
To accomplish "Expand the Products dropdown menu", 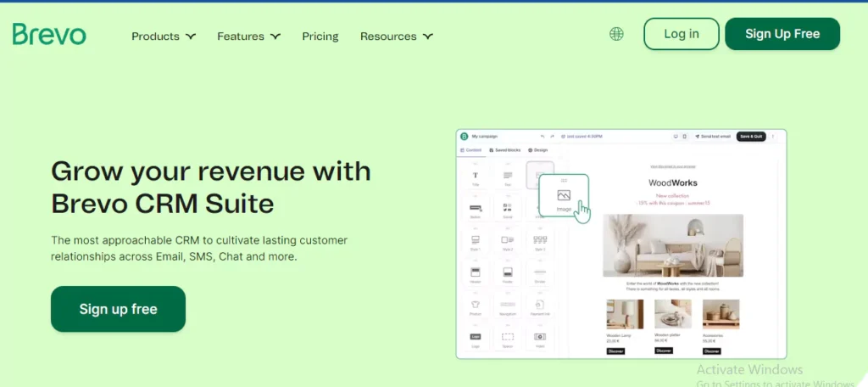I will 164,36.
